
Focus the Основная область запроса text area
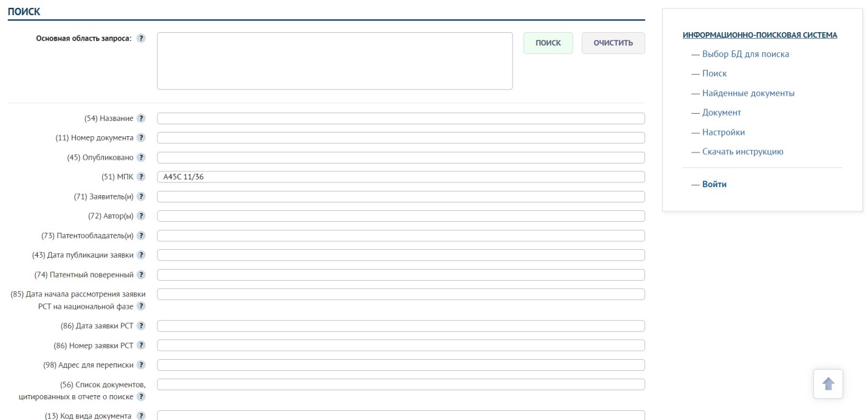335,61
